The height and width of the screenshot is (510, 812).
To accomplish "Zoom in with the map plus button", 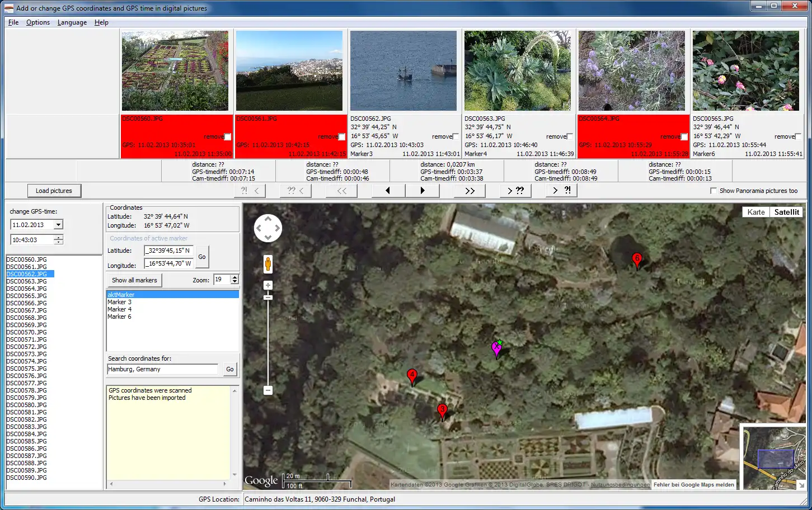I will [x=268, y=285].
